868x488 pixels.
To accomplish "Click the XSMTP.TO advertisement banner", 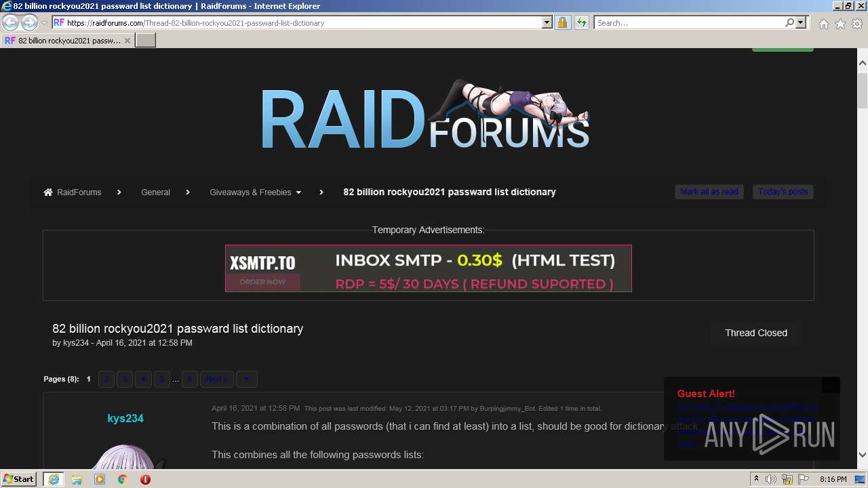I will point(429,268).
